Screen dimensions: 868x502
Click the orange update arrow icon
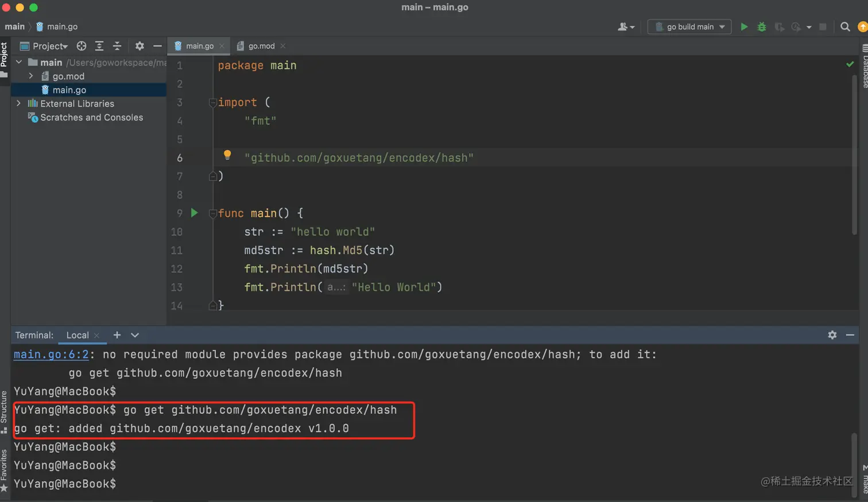(862, 26)
